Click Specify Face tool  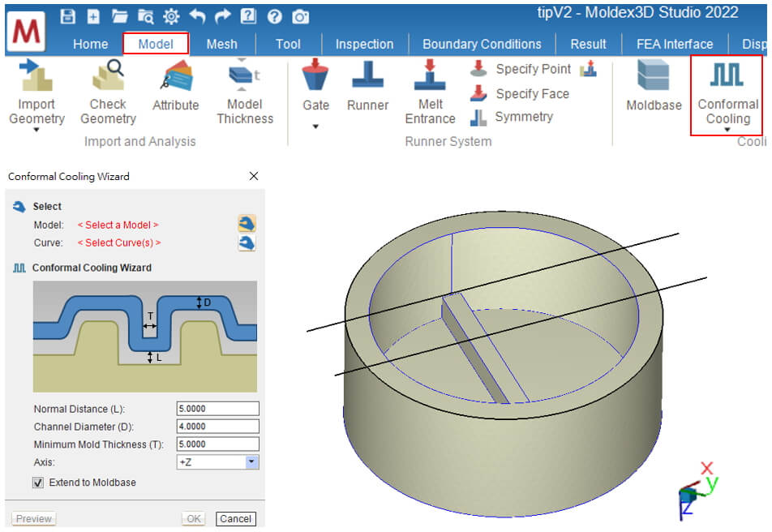coord(520,93)
